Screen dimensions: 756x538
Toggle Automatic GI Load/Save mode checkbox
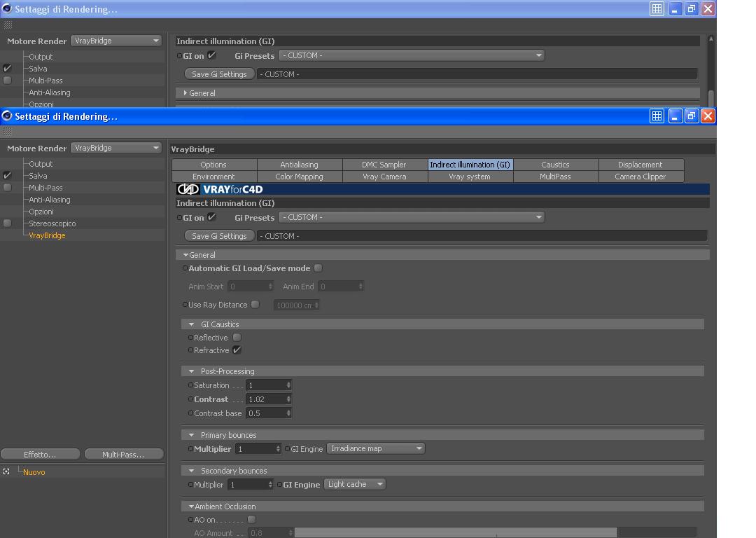318,268
